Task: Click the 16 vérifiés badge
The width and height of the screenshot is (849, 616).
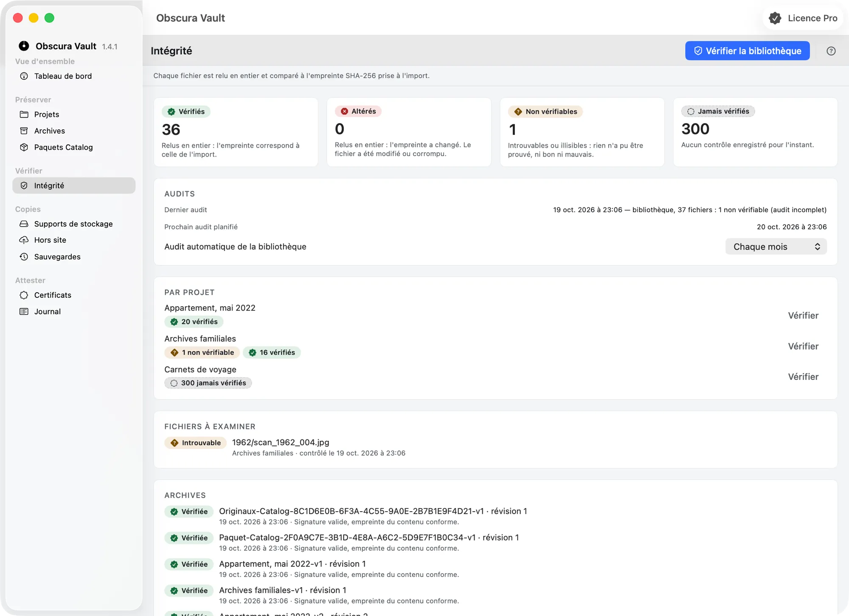Action: click(272, 352)
